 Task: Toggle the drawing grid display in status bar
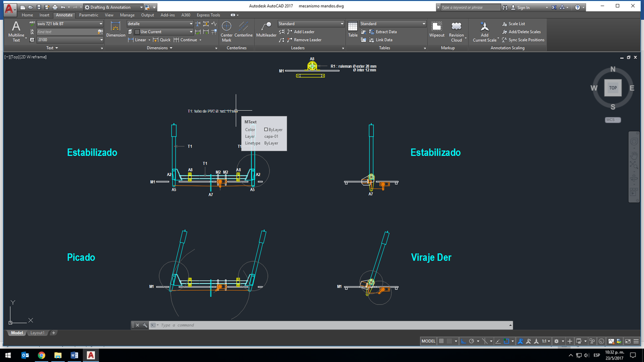pyautogui.click(x=441, y=341)
